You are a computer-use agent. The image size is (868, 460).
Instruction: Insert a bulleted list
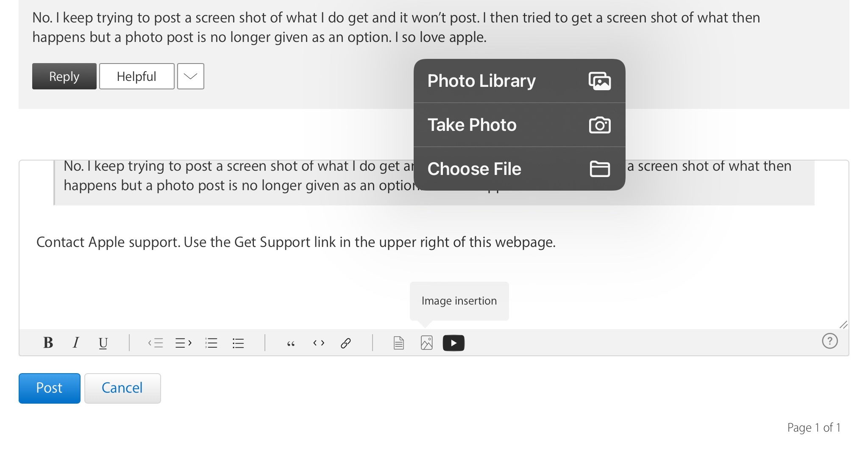coord(238,343)
